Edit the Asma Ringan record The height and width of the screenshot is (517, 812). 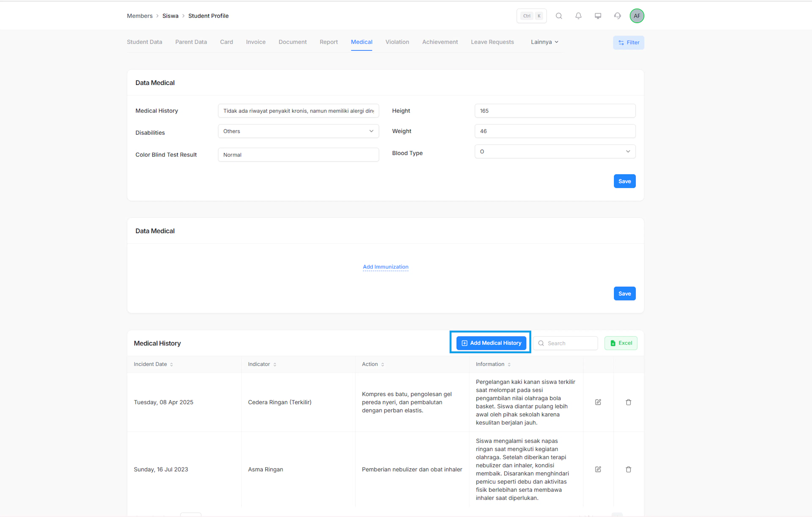[598, 469]
